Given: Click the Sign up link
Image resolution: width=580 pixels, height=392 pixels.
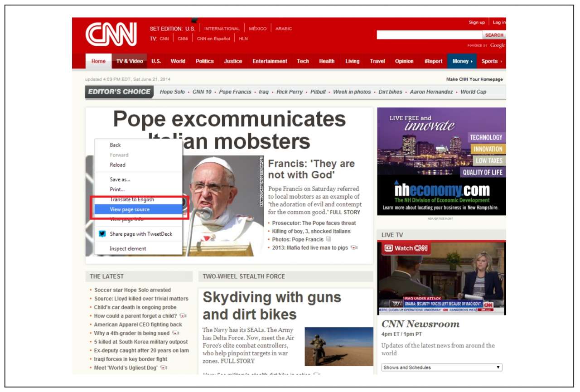Looking at the screenshot, I should [477, 22].
